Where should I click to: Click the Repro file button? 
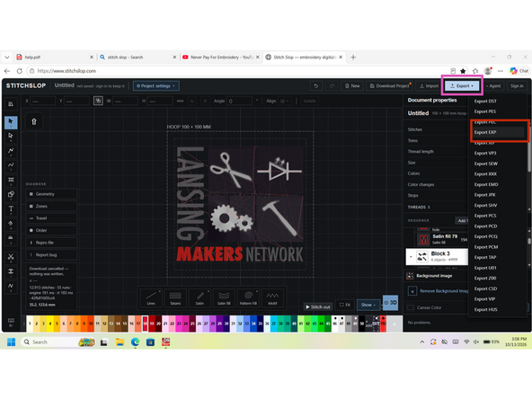click(51, 243)
